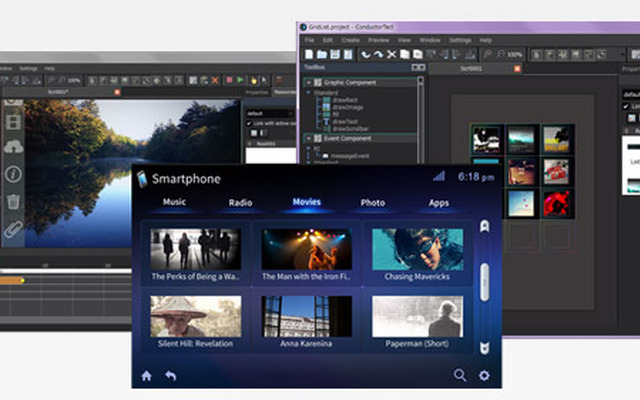
Task: Click the phone icon beside Smartphone title
Action: pyautogui.click(x=142, y=179)
